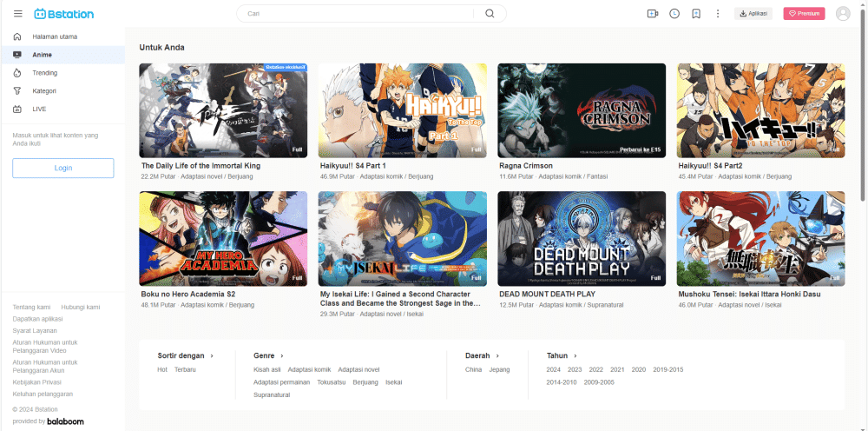Open My Isekai Life thumbnail
This screenshot has height=431, width=868.
[x=403, y=239]
